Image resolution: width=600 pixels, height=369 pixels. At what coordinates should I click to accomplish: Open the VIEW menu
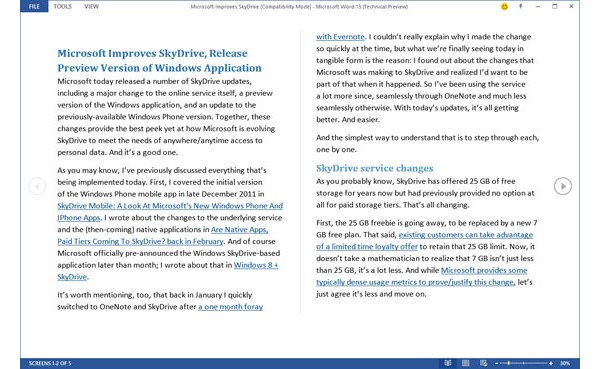[91, 7]
